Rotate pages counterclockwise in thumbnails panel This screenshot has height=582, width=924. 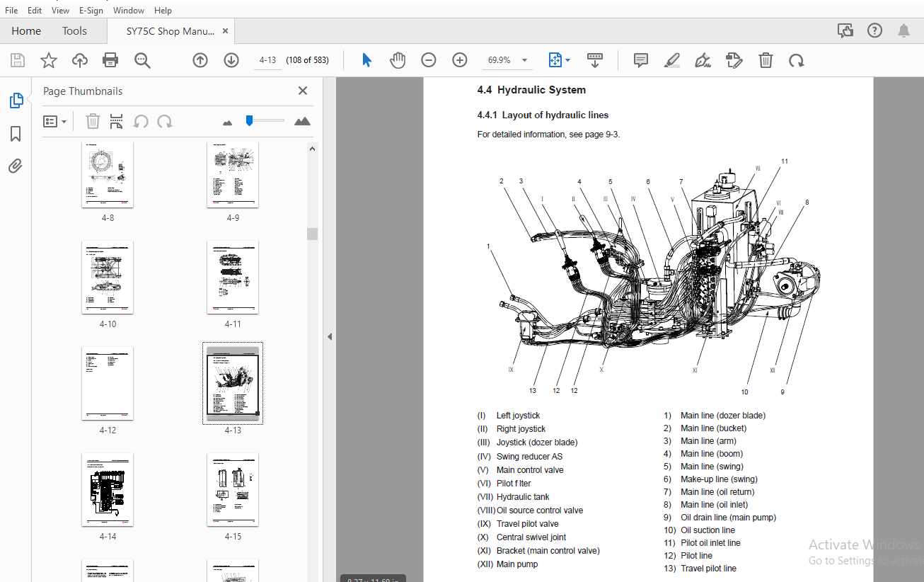click(141, 121)
